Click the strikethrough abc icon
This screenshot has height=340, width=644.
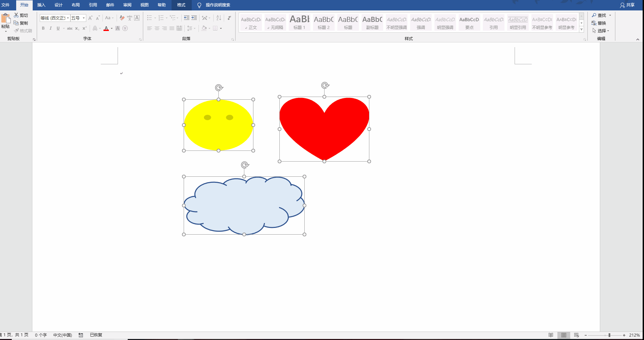[70, 28]
